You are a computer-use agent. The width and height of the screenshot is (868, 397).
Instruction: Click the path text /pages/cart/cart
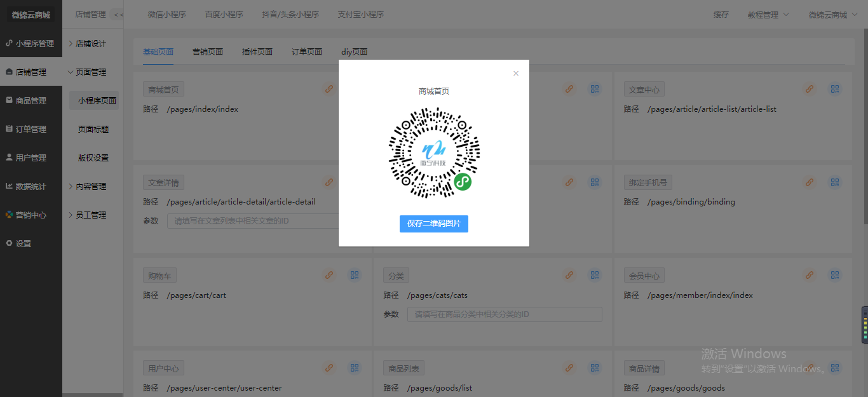click(196, 295)
